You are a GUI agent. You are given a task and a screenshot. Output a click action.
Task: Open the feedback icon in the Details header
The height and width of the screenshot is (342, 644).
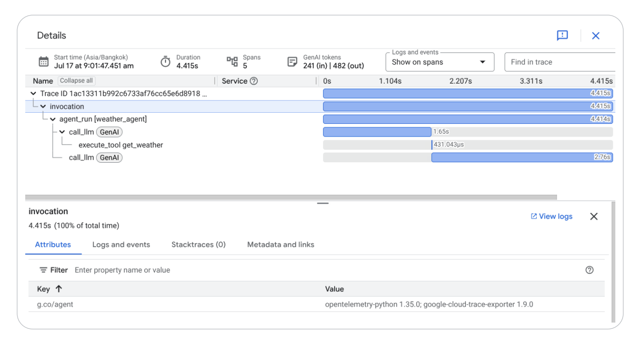click(x=562, y=35)
